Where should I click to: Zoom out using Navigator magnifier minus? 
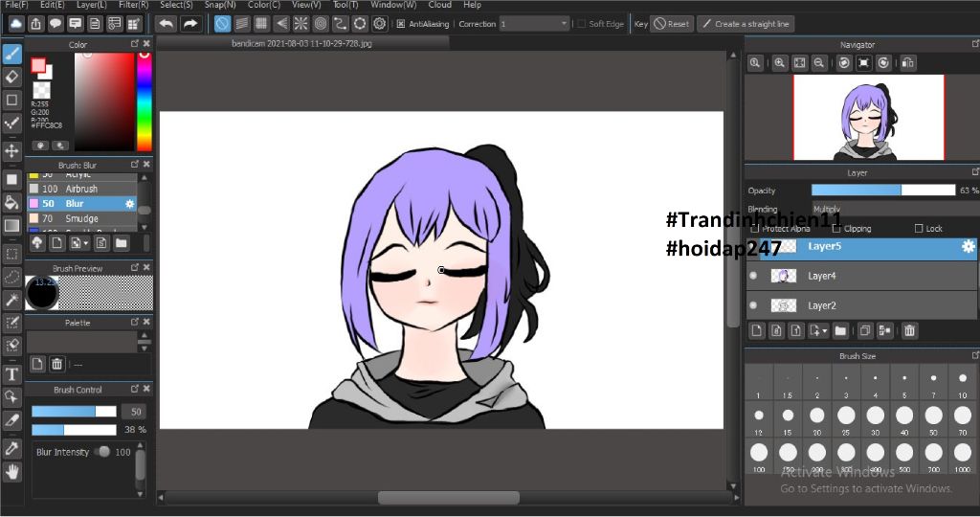coord(819,62)
